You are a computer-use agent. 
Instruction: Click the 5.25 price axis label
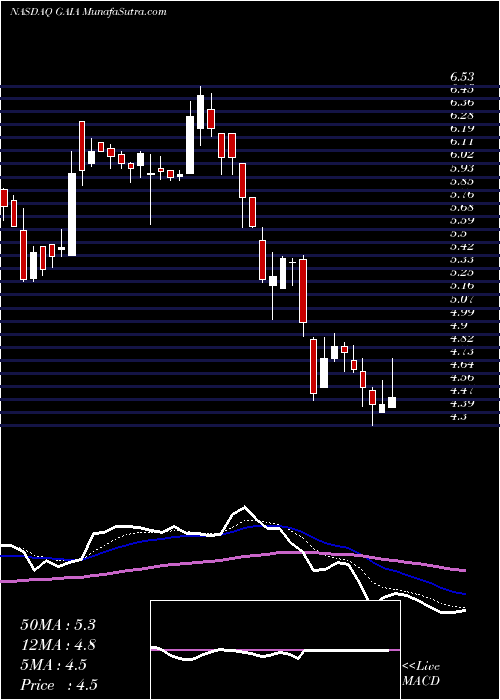click(x=462, y=273)
